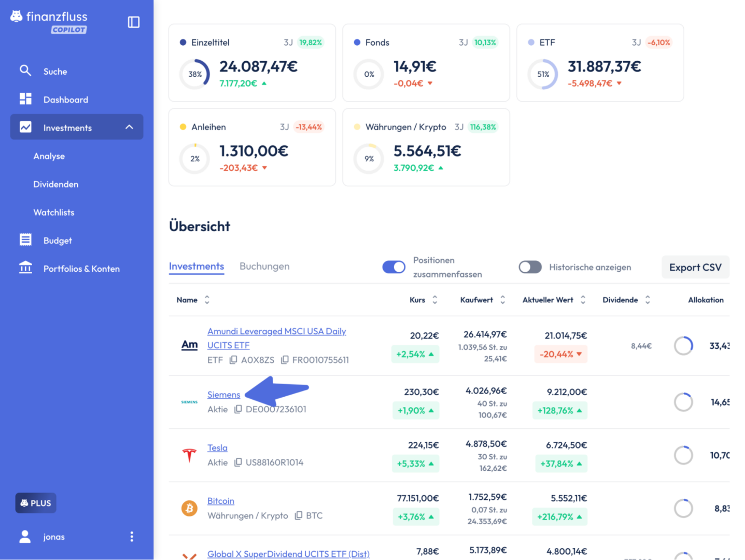This screenshot has width=745, height=560.
Task: Click the Amundi dividend value 8,44€
Action: [x=641, y=346]
